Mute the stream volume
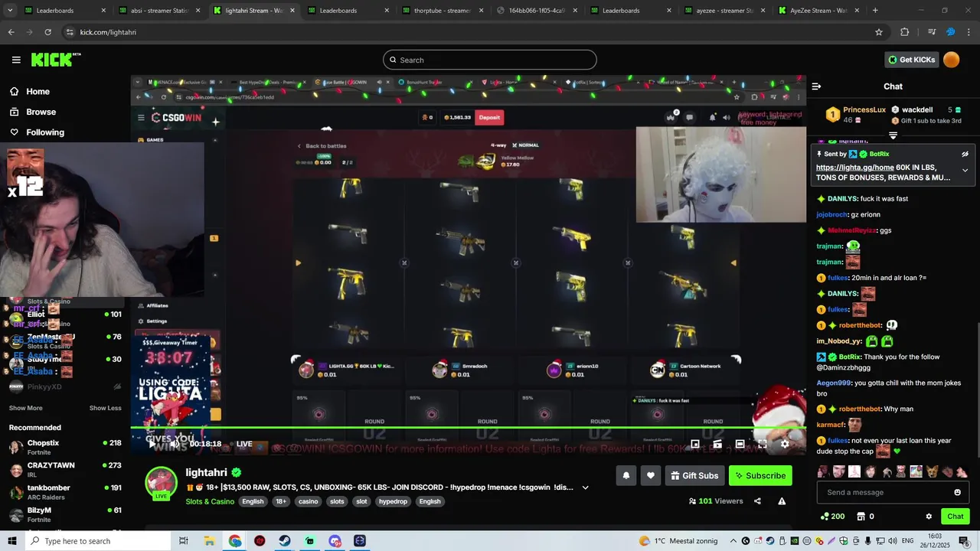Viewport: 980px width, 551px height. pos(175,444)
